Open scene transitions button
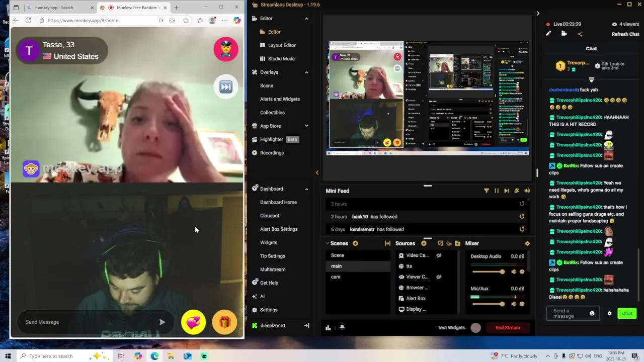 387,243
